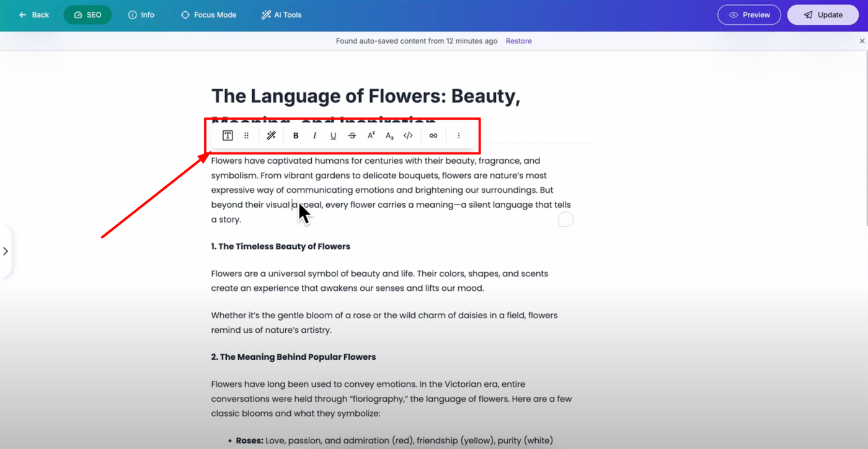Viewport: 868px width, 449px height.
Task: Click the Preview button
Action: pos(749,15)
